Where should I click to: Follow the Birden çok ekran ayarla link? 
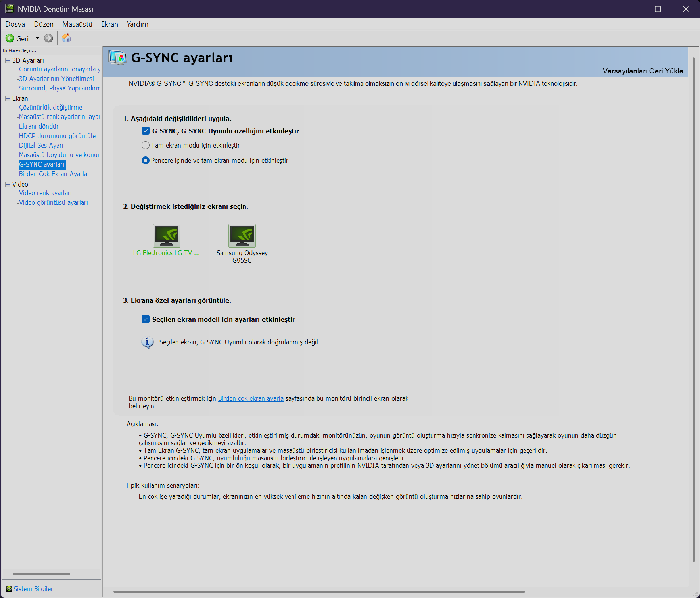click(251, 398)
